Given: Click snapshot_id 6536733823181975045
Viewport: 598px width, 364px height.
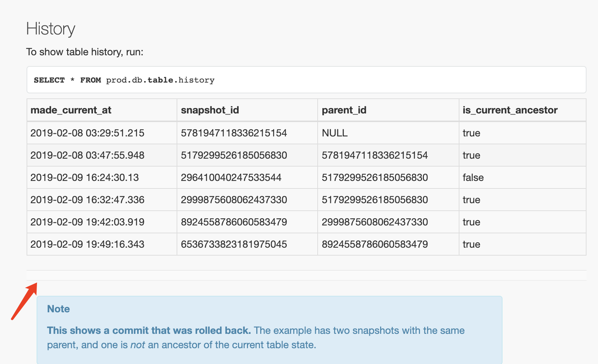Looking at the screenshot, I should pos(234,244).
